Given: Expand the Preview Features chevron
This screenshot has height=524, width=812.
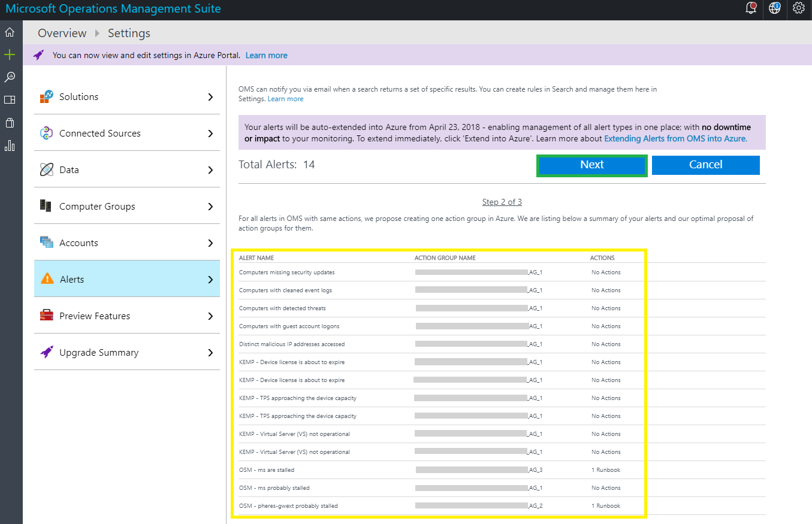Looking at the screenshot, I should [x=210, y=316].
